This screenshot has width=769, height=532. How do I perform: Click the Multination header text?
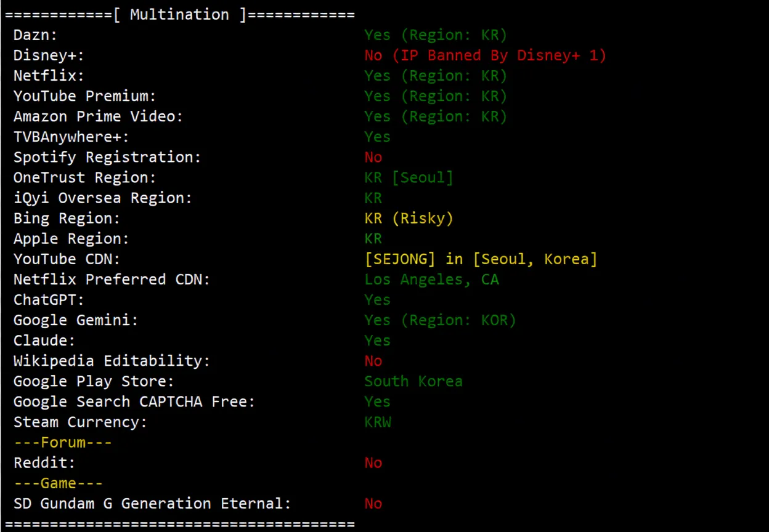tap(179, 15)
